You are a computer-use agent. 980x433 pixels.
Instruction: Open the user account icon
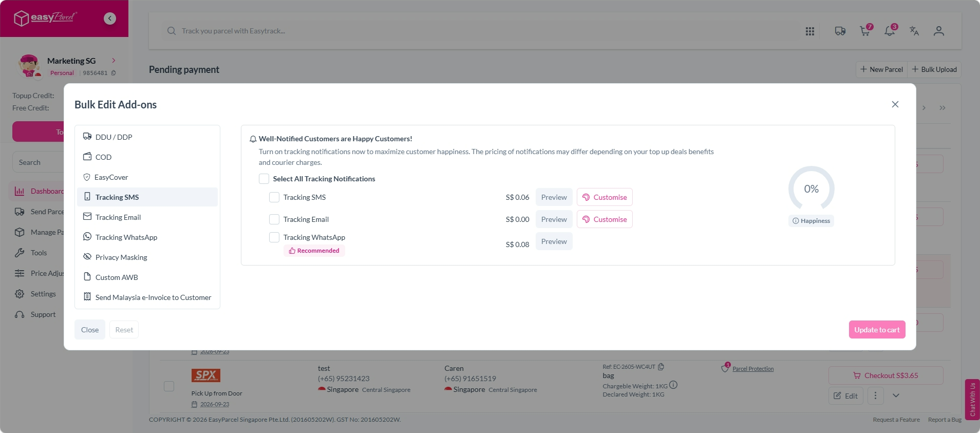939,31
